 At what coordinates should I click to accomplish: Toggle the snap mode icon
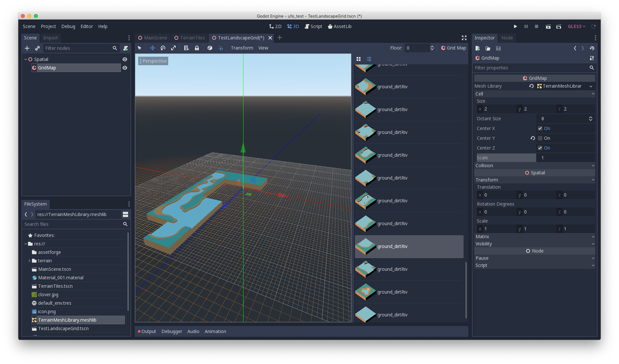click(x=221, y=48)
